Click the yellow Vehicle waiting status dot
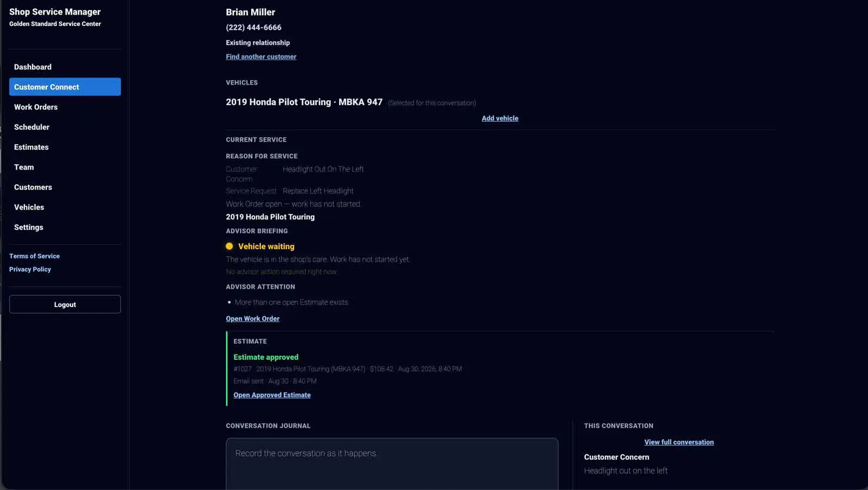This screenshot has height=490, width=868. 229,246
